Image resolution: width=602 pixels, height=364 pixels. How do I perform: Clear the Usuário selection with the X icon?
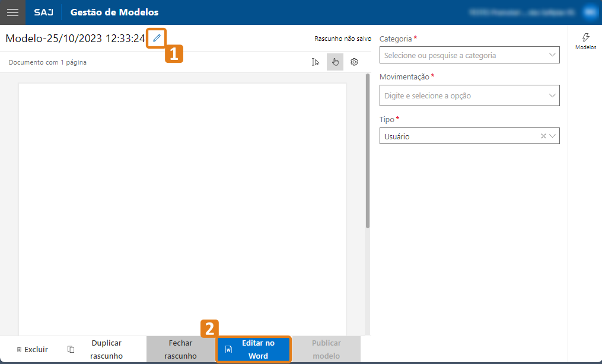click(x=543, y=136)
